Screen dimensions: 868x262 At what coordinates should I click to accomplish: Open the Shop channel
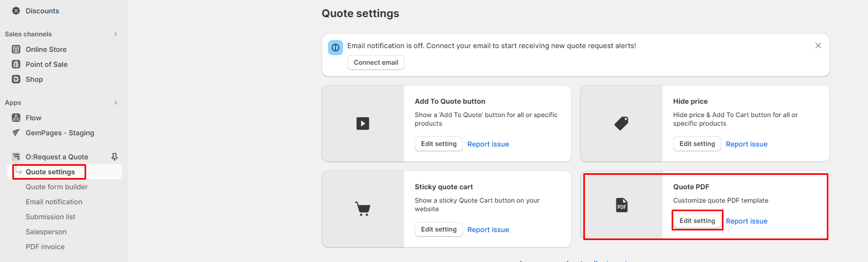tap(34, 79)
